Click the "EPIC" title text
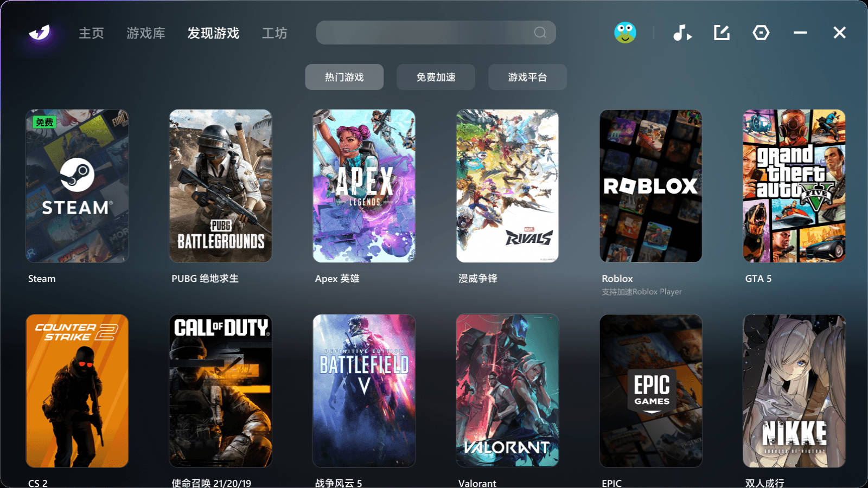The height and width of the screenshot is (488, 868). tap(612, 483)
